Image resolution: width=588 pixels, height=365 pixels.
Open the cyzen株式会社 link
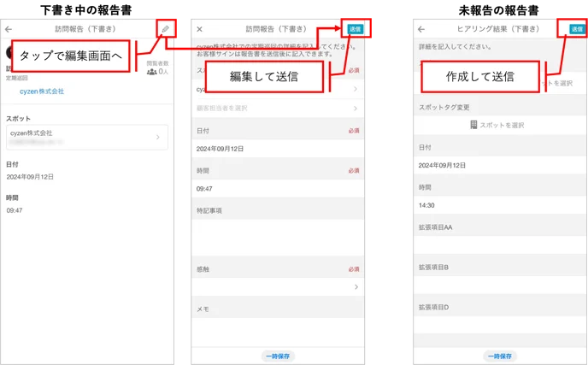click(42, 91)
